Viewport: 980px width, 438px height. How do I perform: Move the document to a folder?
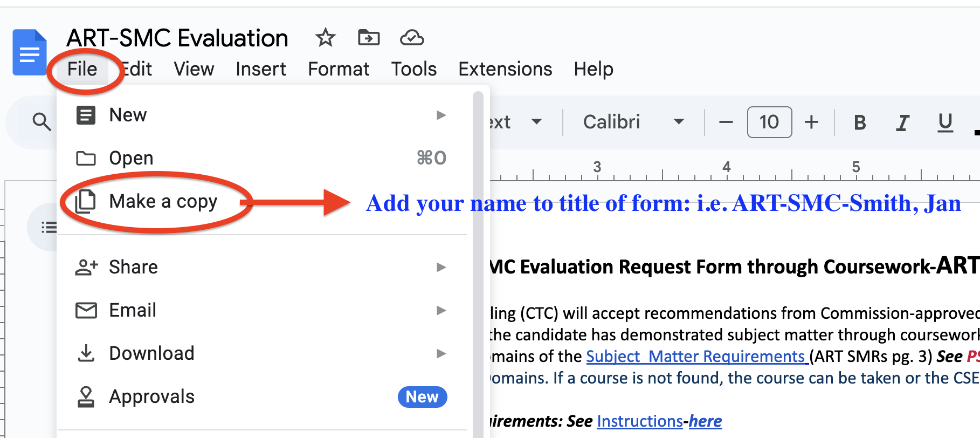tap(369, 38)
